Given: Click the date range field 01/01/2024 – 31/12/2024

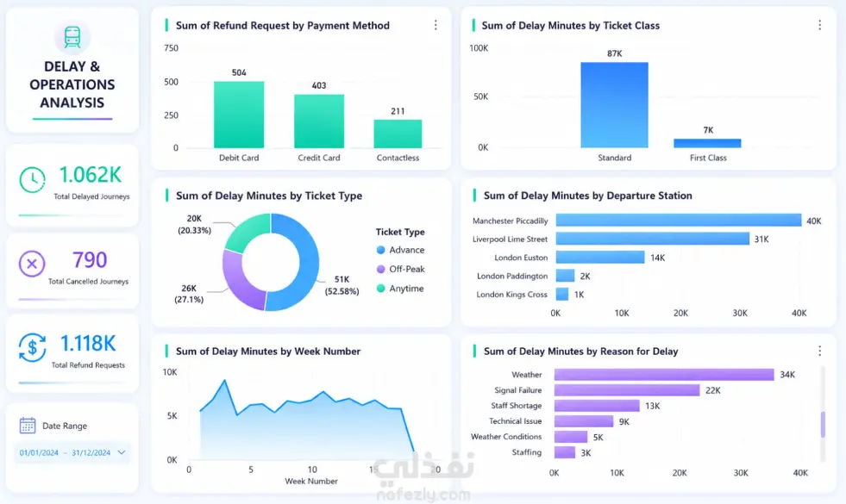Looking at the screenshot, I should pyautogui.click(x=72, y=453).
